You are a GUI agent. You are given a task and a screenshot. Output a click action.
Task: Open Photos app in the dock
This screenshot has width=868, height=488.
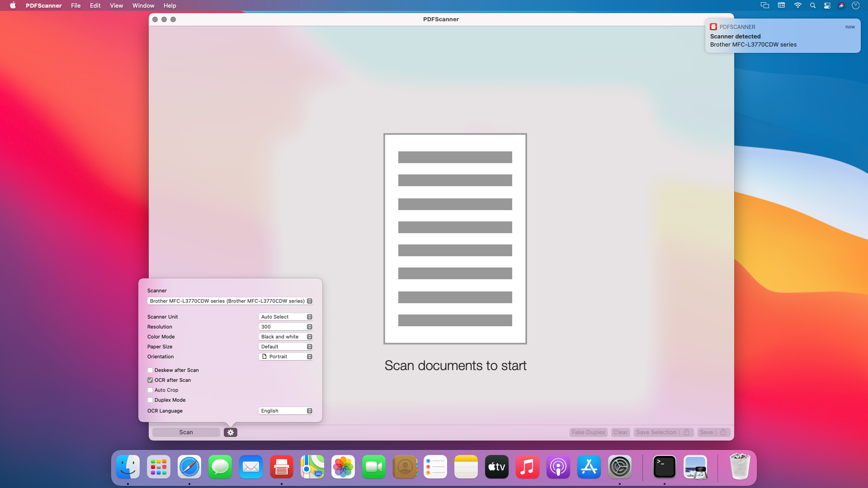(343, 467)
